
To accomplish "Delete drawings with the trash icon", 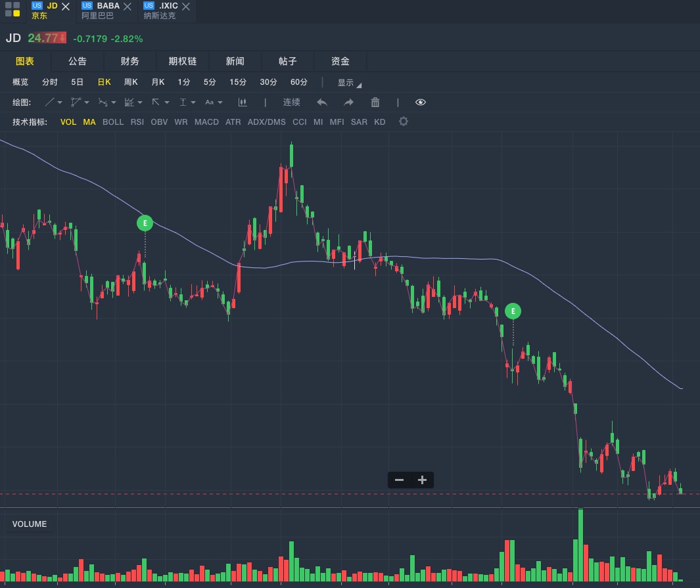I will (x=375, y=102).
